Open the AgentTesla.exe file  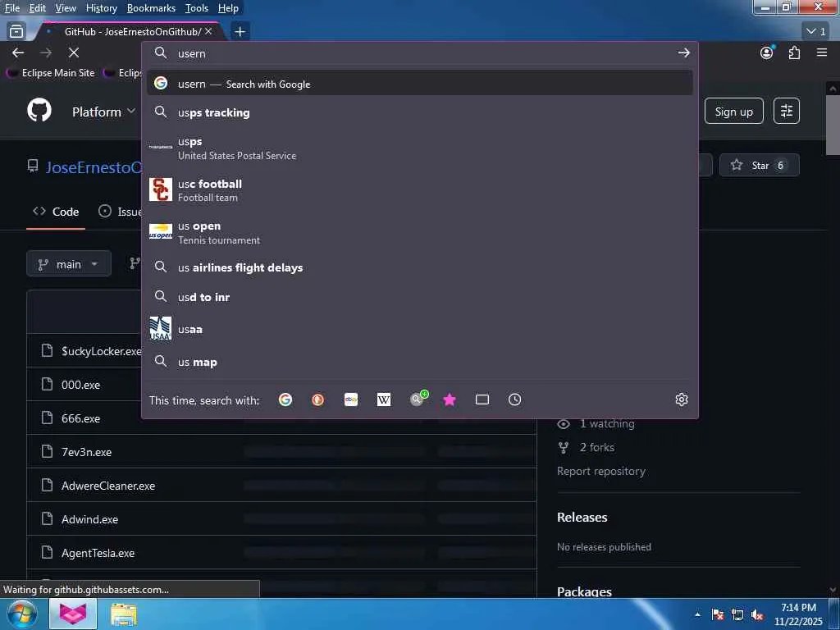[x=98, y=553]
